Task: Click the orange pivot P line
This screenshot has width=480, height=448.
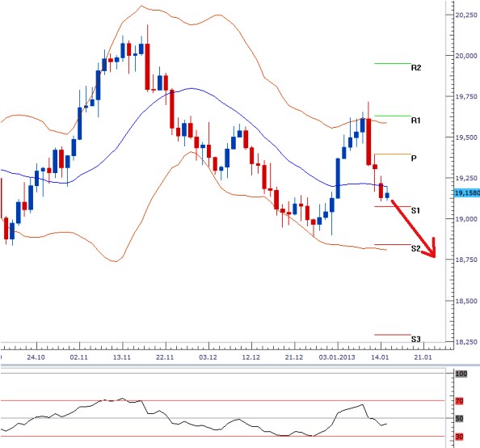Action: click(x=393, y=154)
